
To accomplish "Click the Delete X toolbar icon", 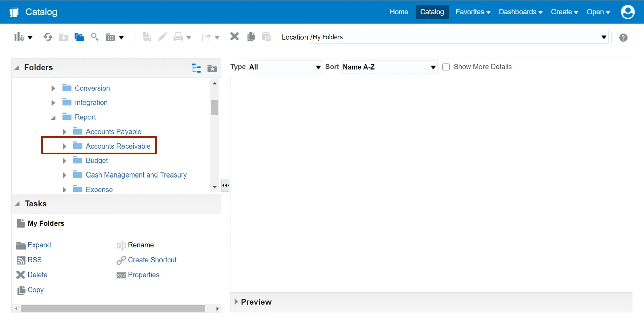I will tap(235, 37).
